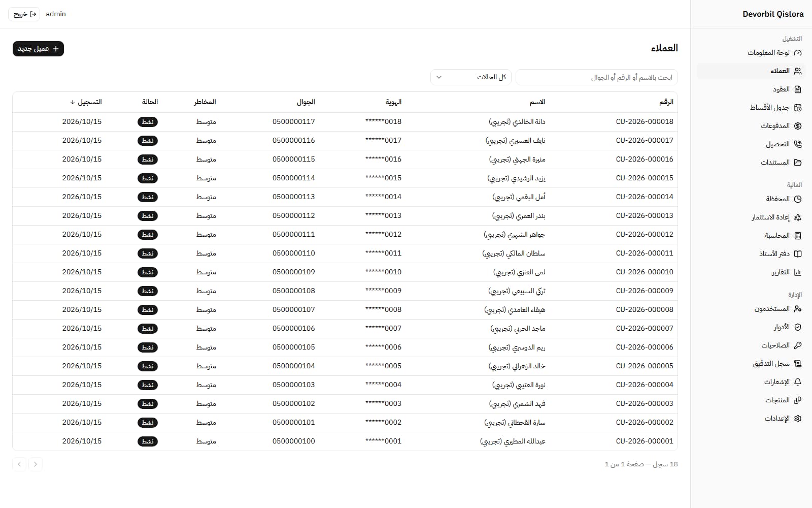Image resolution: width=812 pixels, height=508 pixels.
Task: Click the التحصيل collection phone icon
Action: point(798,144)
